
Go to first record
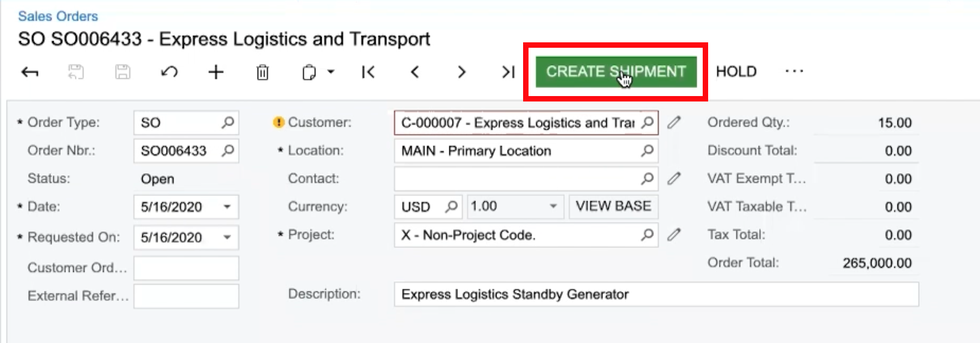coord(368,72)
